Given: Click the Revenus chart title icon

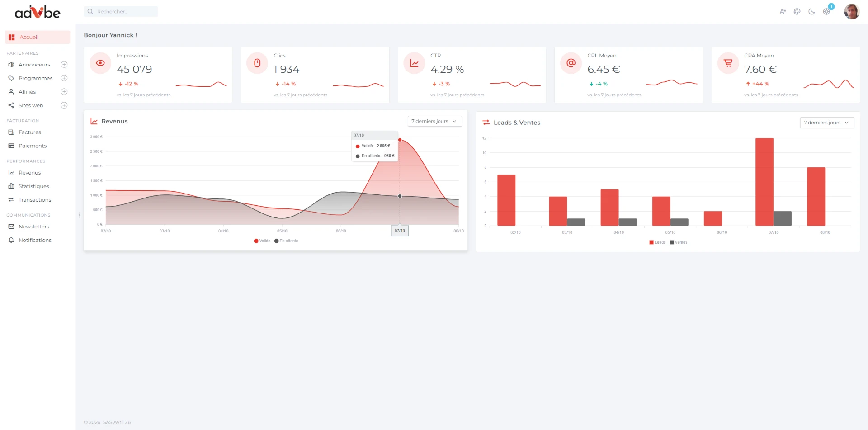Looking at the screenshot, I should (94, 121).
